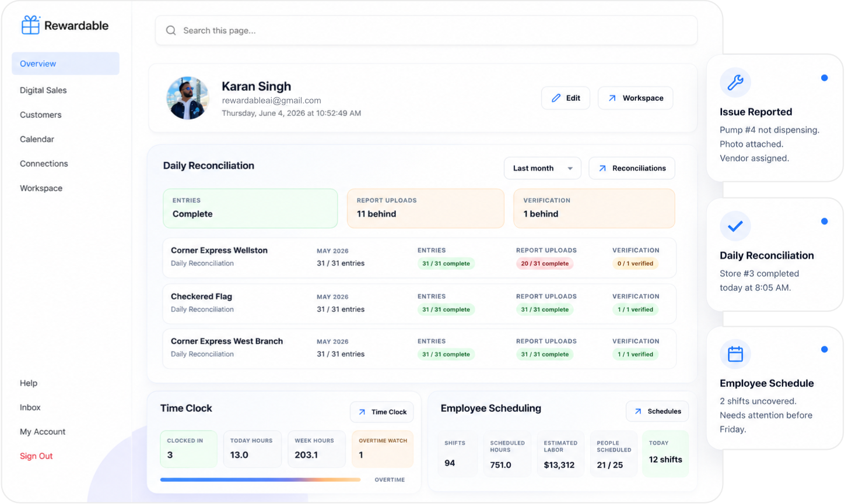Click the Week Hours 203.1 tile
The image size is (845, 504).
pos(317,449)
